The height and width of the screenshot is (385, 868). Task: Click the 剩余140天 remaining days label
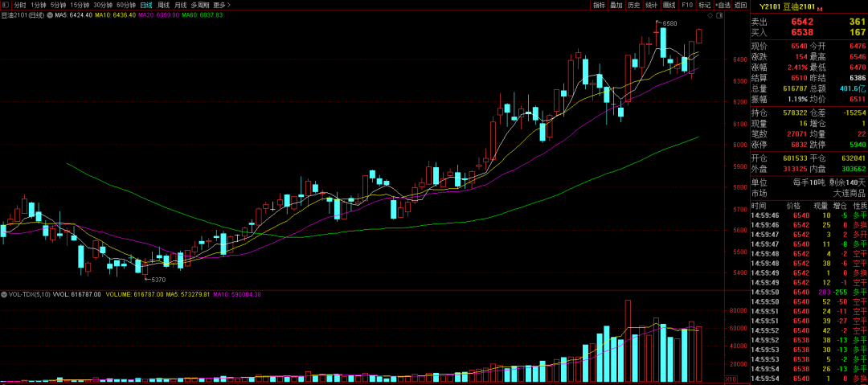[848, 182]
